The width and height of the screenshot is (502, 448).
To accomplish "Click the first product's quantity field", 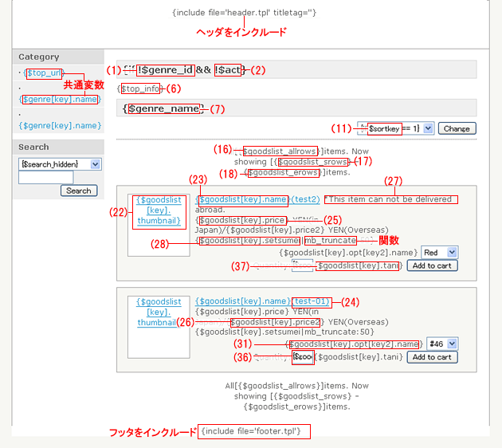I will (303, 265).
